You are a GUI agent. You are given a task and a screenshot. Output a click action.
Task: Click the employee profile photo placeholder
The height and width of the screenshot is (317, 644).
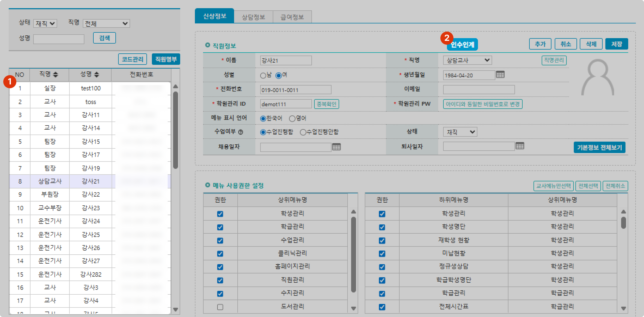(x=598, y=77)
